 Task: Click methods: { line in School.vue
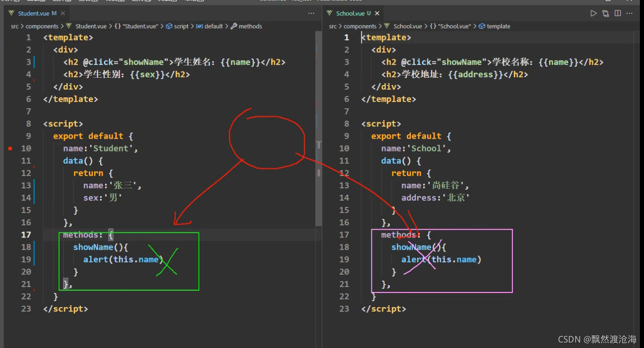[406, 235]
